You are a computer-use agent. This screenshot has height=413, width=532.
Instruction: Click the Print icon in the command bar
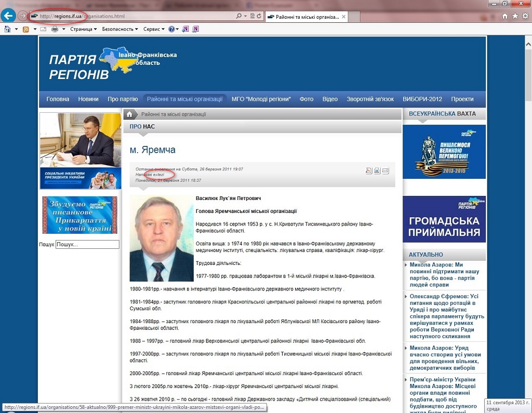(x=55, y=29)
